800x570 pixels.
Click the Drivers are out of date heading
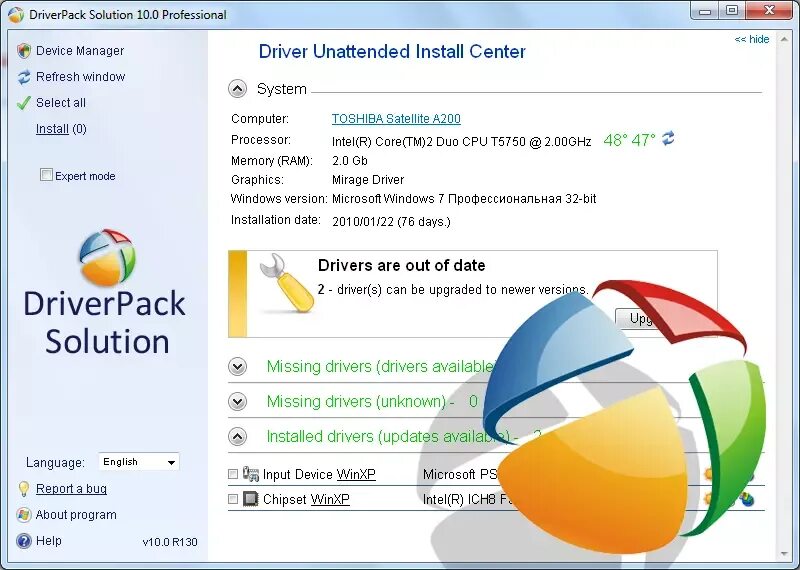coord(401,265)
